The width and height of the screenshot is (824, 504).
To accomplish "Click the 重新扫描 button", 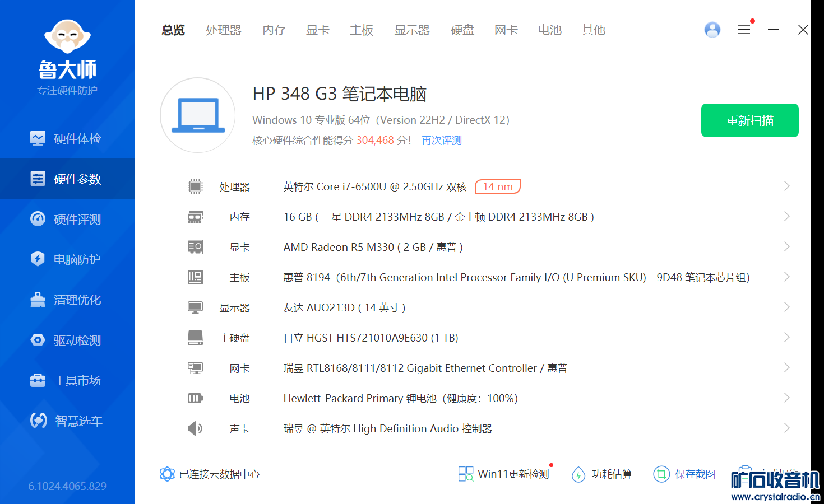I will (750, 120).
